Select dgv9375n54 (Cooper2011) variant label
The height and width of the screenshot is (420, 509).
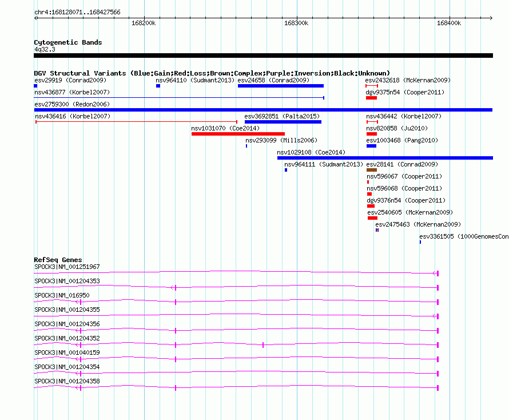pos(405,92)
